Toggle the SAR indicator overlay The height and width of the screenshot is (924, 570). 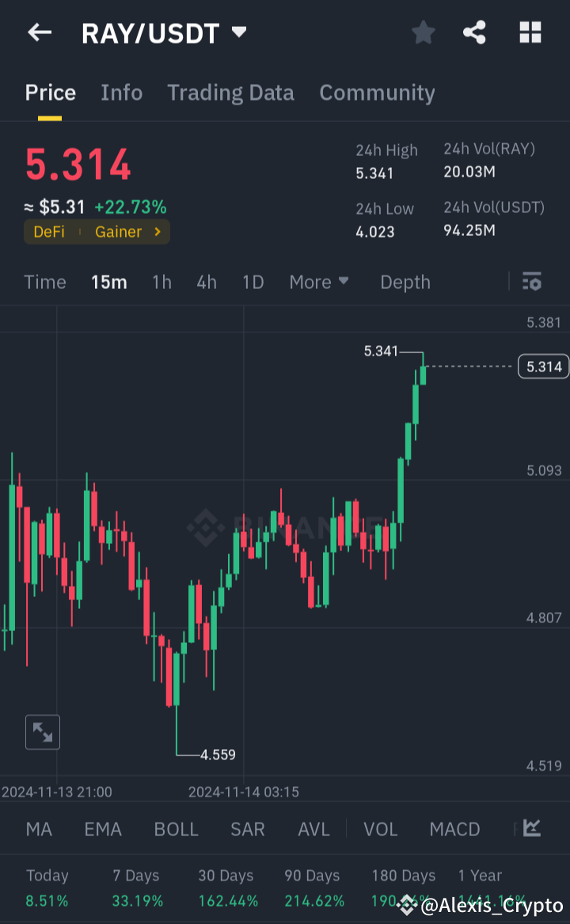pos(247,828)
